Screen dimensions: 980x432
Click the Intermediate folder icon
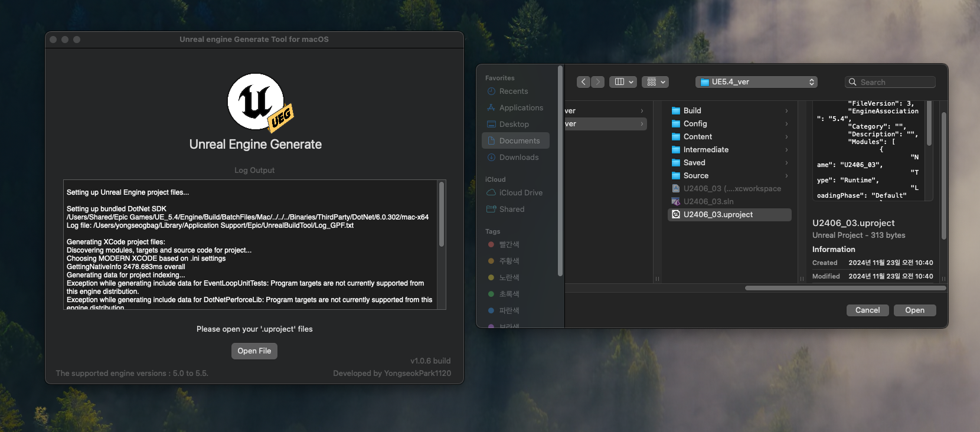tap(676, 150)
